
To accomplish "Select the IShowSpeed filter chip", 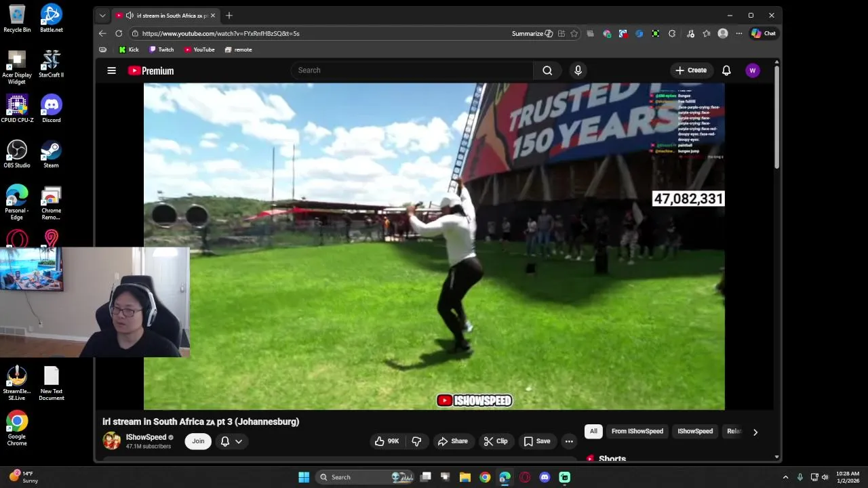I will point(695,431).
